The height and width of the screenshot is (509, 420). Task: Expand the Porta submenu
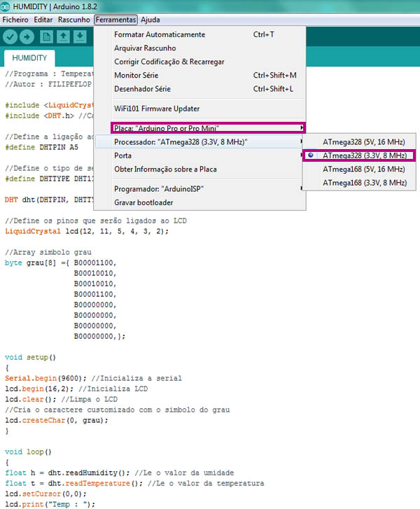coord(199,155)
